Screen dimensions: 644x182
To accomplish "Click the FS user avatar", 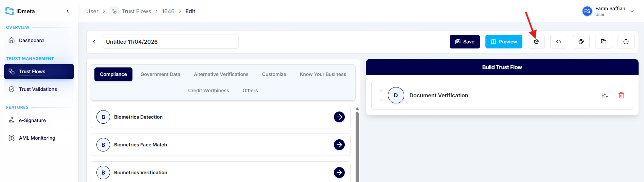I will pos(587,11).
